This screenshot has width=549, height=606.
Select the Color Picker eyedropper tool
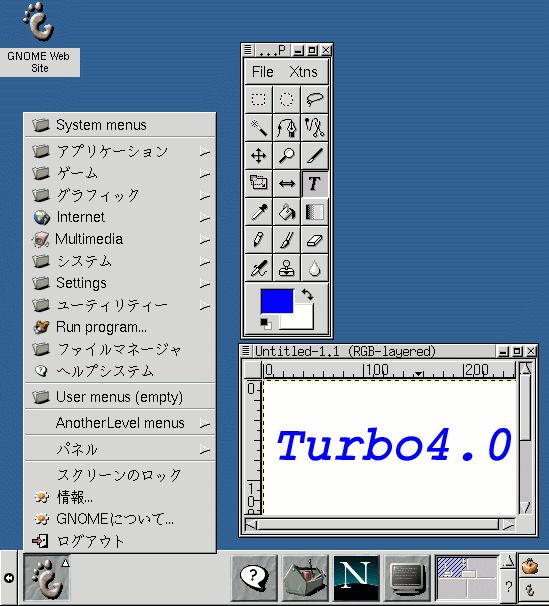258,211
